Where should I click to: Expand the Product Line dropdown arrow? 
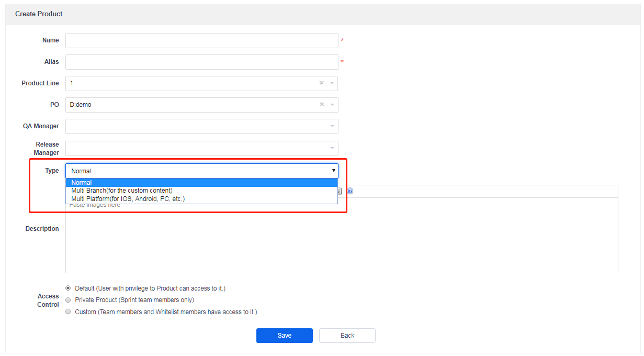(x=332, y=83)
